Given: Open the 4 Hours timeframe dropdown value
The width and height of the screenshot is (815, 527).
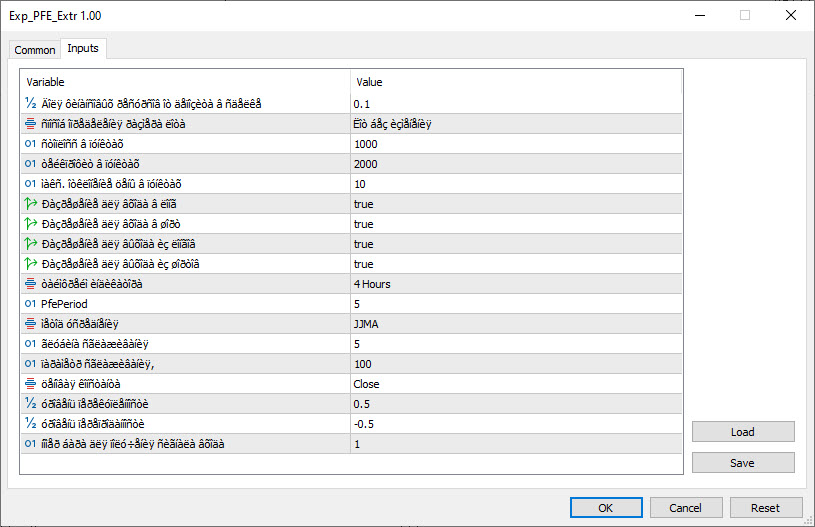Looking at the screenshot, I should point(515,284).
